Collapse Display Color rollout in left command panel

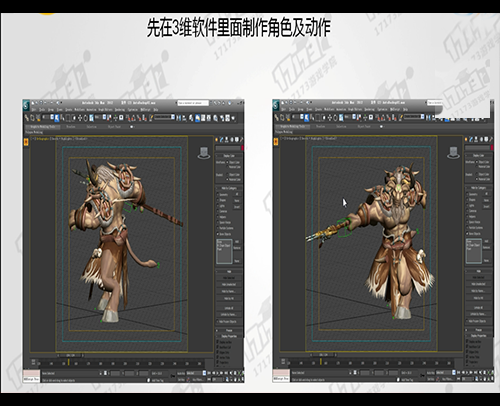click(229, 156)
